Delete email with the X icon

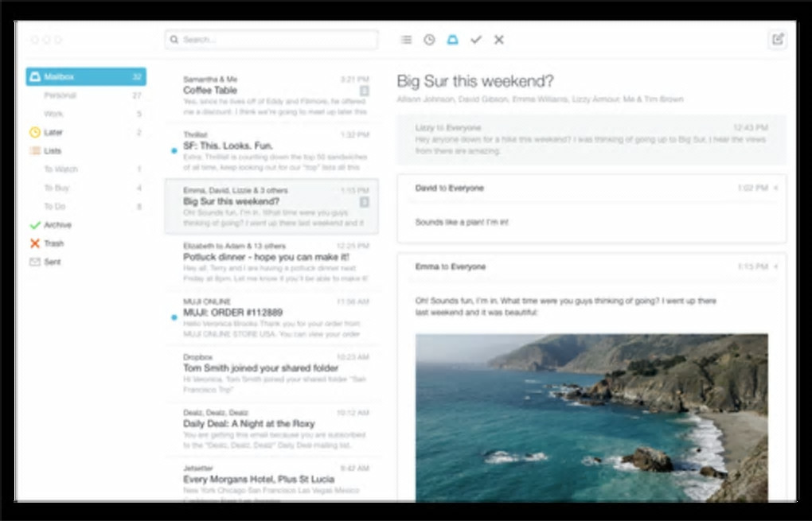[498, 40]
